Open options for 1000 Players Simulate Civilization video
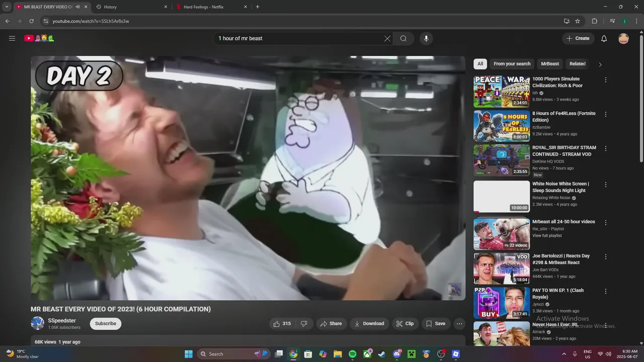This screenshot has width=644, height=362. point(605,80)
